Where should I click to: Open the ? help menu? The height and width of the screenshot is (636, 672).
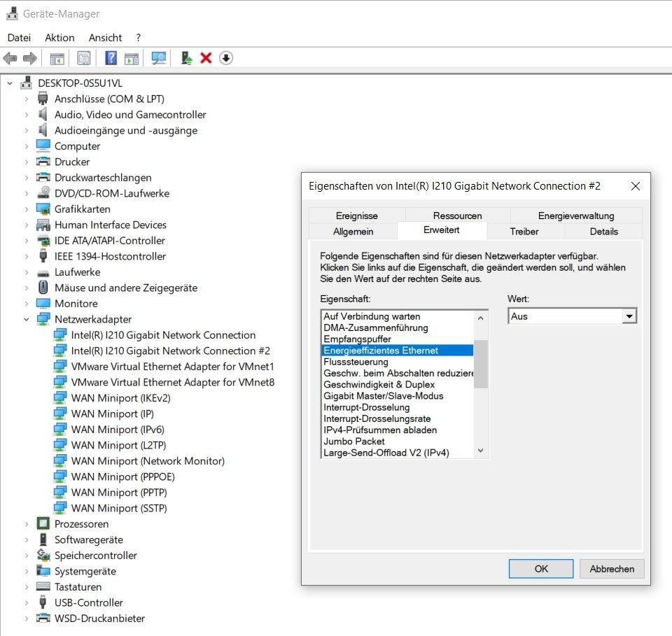tap(138, 38)
